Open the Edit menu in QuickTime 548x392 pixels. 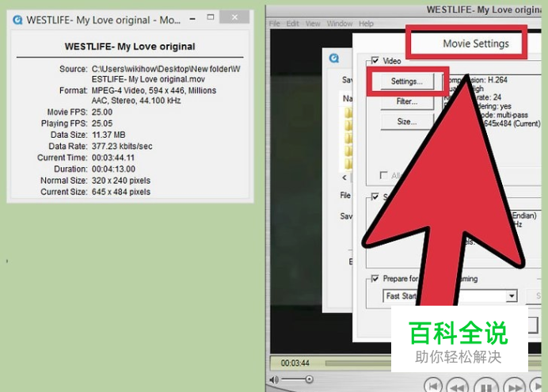[x=292, y=24]
